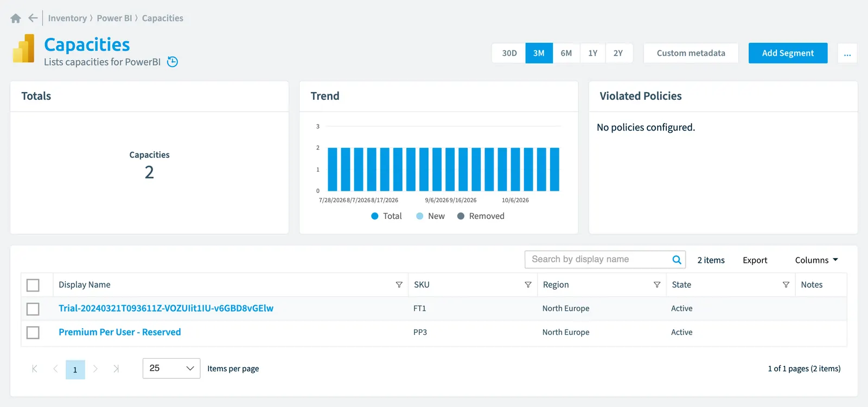Click Inventory in the breadcrumb
The width and height of the screenshot is (868, 407).
click(x=67, y=18)
